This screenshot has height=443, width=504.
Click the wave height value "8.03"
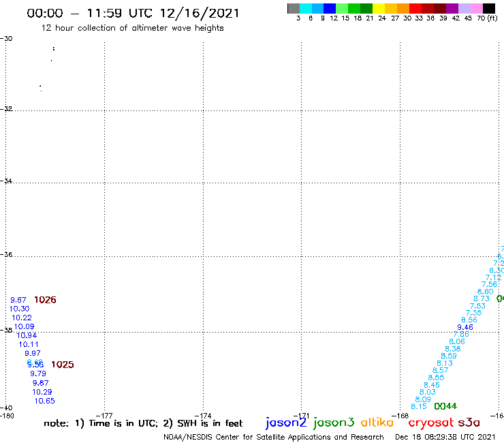point(428,392)
